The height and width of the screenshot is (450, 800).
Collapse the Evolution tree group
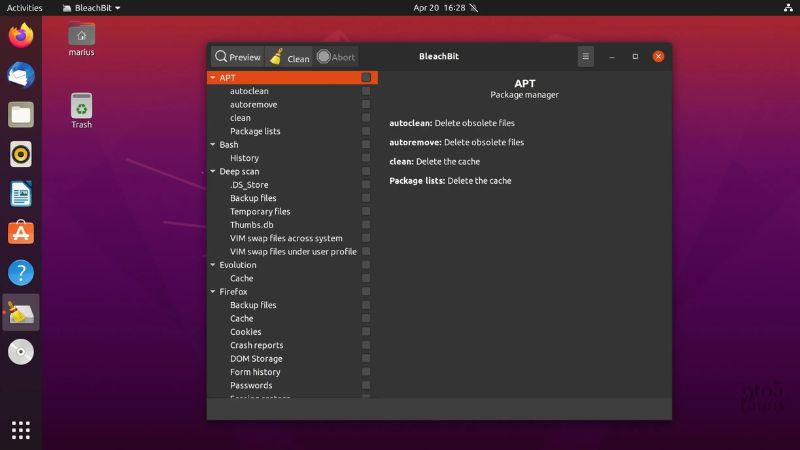(x=213, y=265)
